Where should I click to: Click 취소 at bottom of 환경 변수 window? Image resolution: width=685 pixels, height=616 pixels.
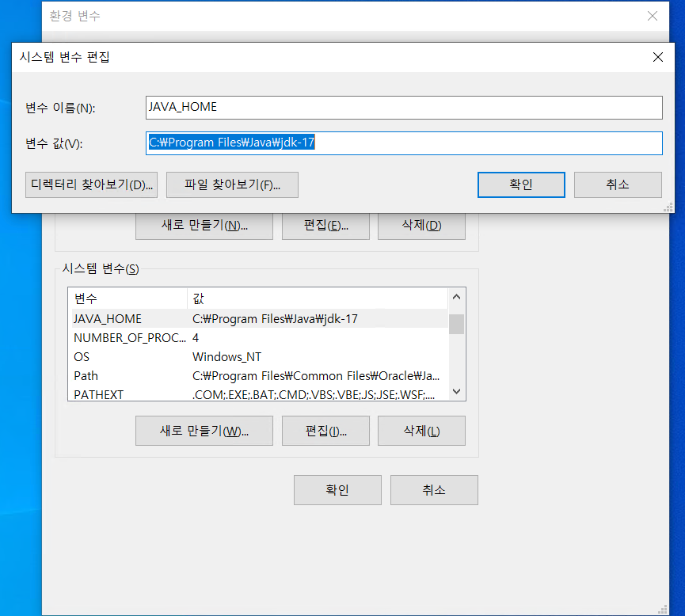pos(434,490)
